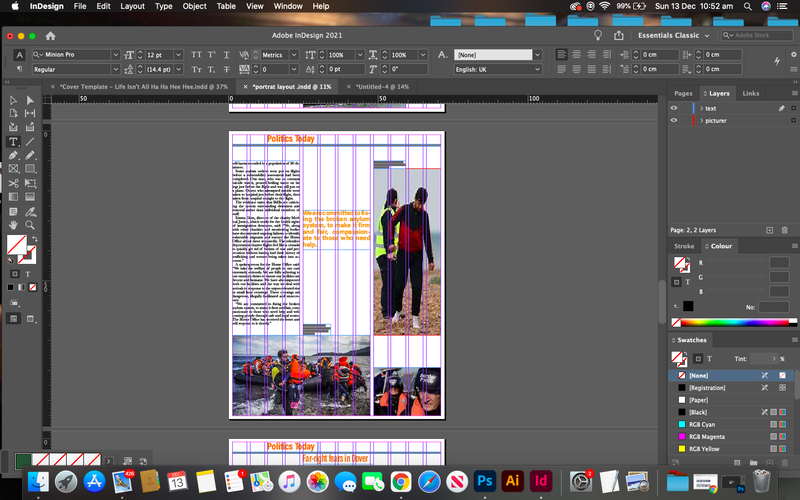Open Photoshop from the Dock
This screenshot has height=500, width=800.
click(484, 481)
